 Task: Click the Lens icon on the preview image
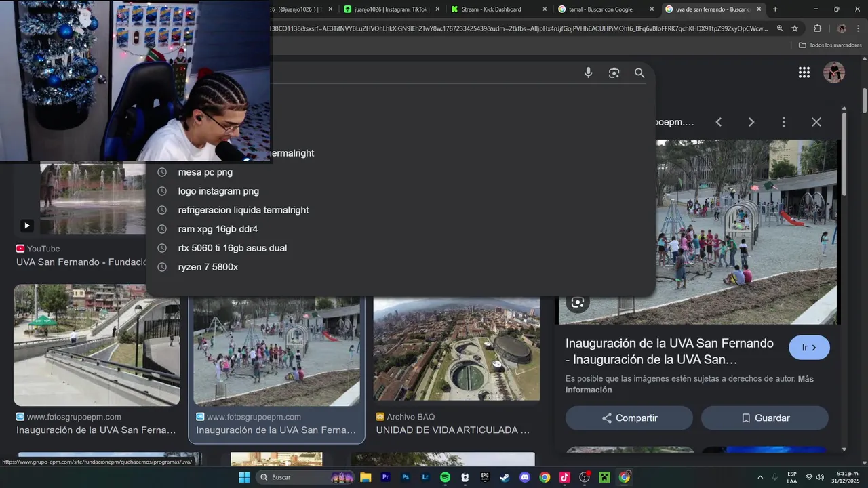pyautogui.click(x=578, y=302)
